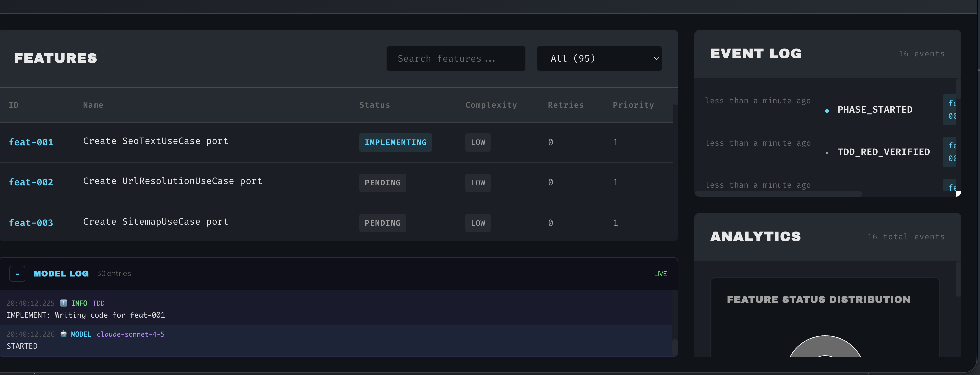Screen dimensions: 980x375
Task: Click the MODEL LOG heading
Action: pos(61,274)
